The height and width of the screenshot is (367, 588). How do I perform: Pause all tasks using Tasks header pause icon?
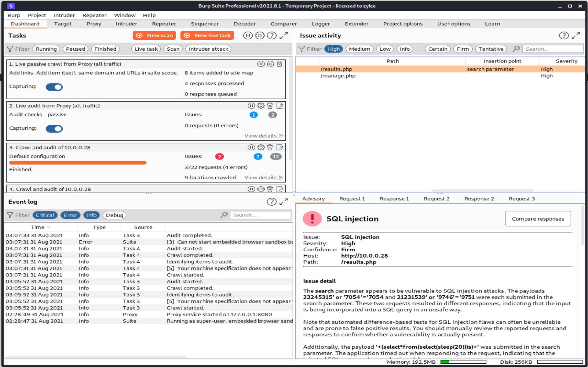point(247,36)
